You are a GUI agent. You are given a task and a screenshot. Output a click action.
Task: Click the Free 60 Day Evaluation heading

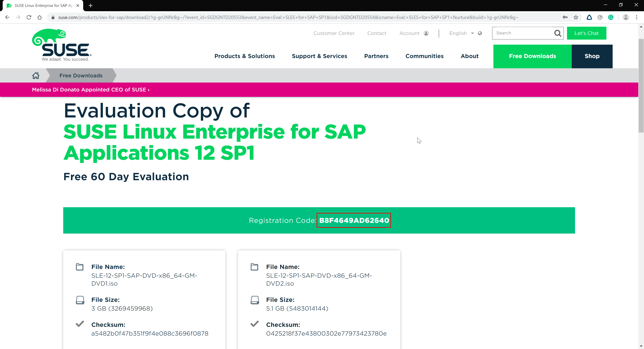pos(126,177)
